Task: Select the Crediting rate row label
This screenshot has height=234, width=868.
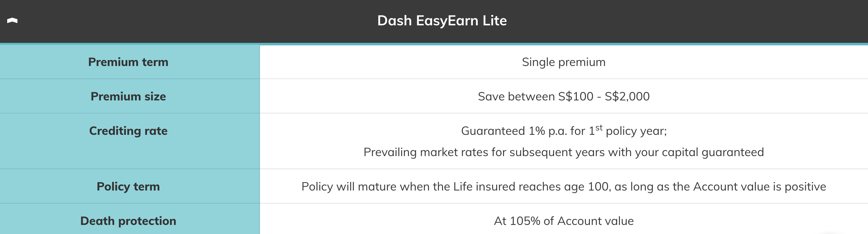Action: 128,131
